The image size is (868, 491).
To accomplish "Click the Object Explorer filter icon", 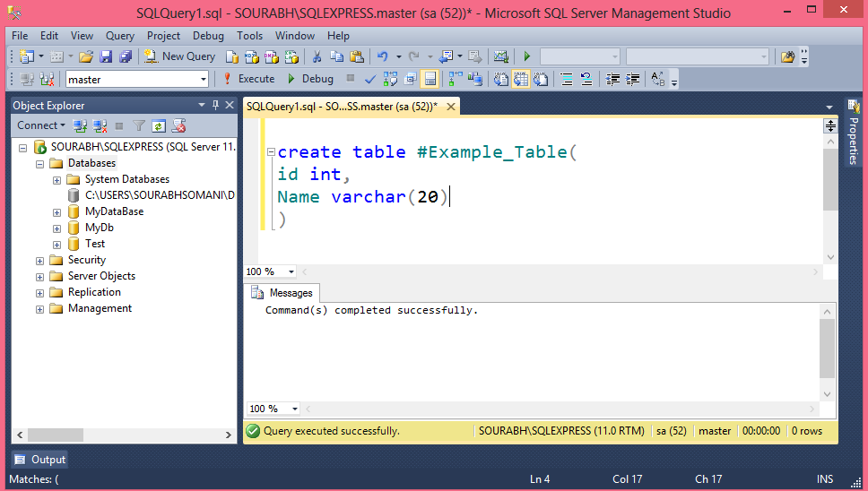I will point(139,125).
